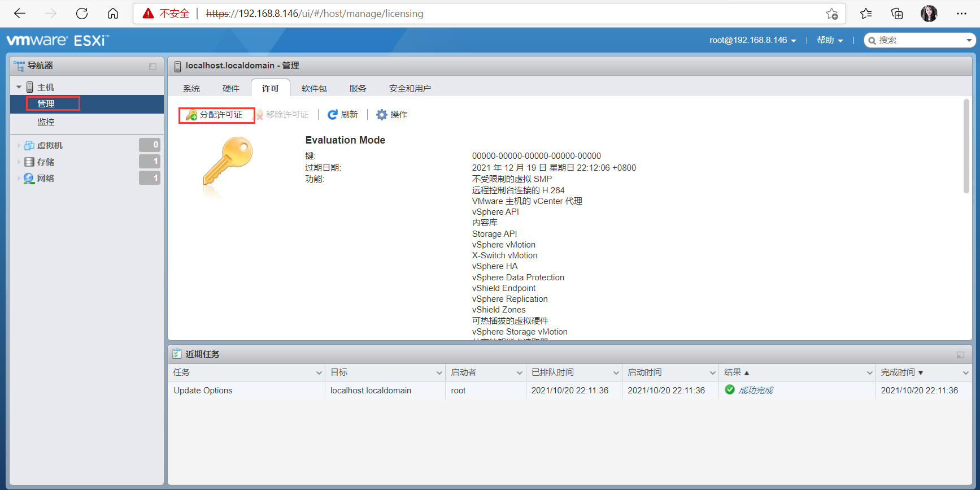
Task: Open the 已排队时间 column dropdown
Action: tap(616, 372)
